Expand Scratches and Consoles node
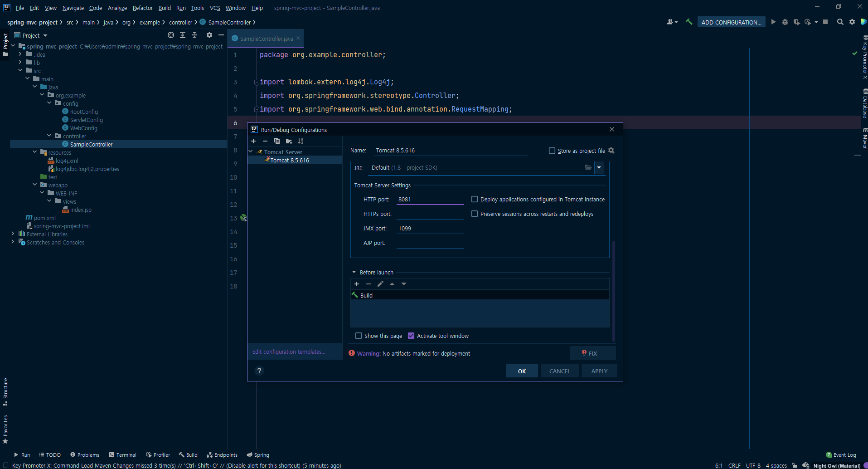 [x=13, y=242]
